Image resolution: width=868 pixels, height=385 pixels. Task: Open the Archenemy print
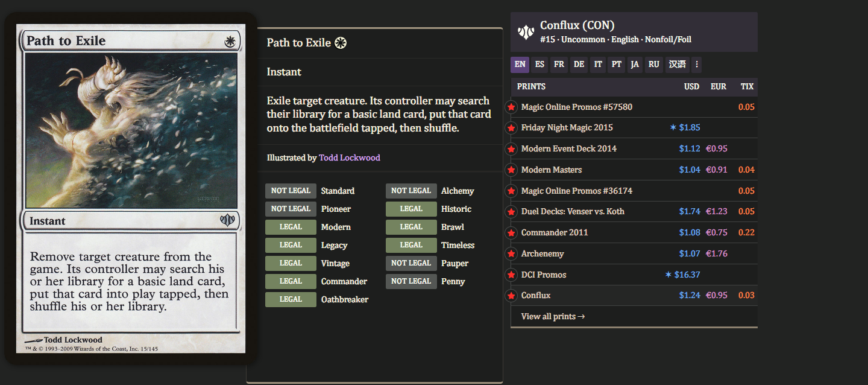pyautogui.click(x=542, y=254)
